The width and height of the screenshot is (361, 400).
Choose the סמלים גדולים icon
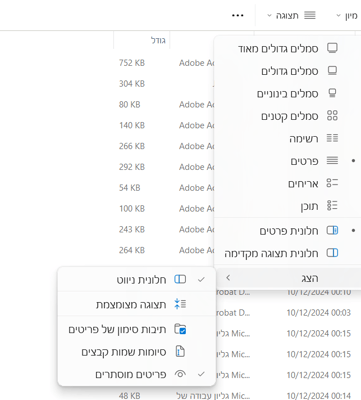pyautogui.click(x=332, y=71)
